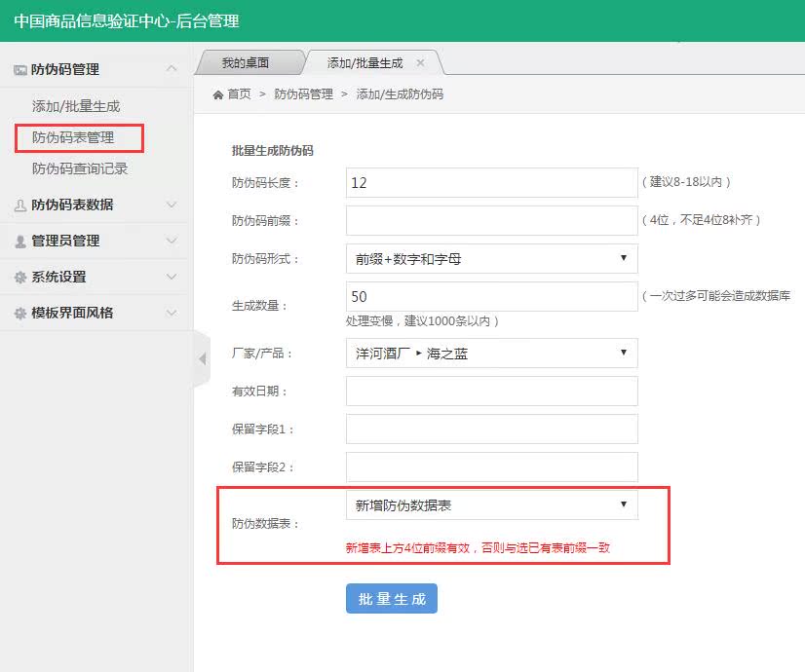This screenshot has height=672, width=805.
Task: Click the 防伪码表数据 sidebar heading
Action: tap(72, 205)
